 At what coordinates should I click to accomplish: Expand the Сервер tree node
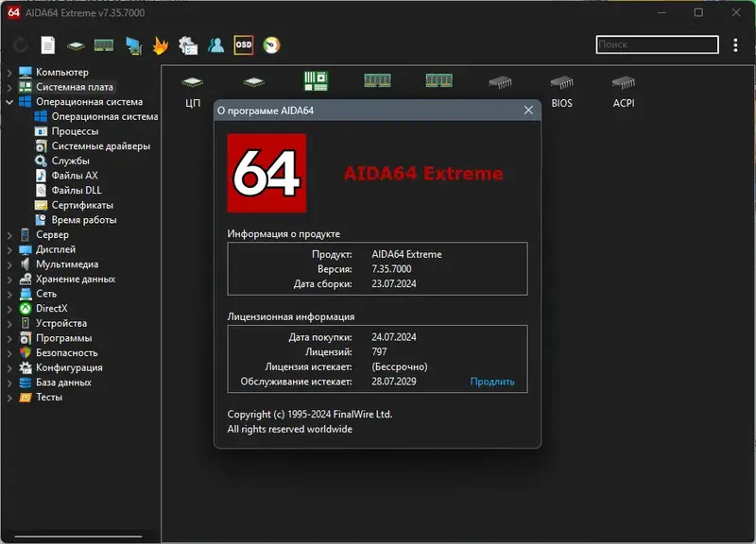(9, 235)
